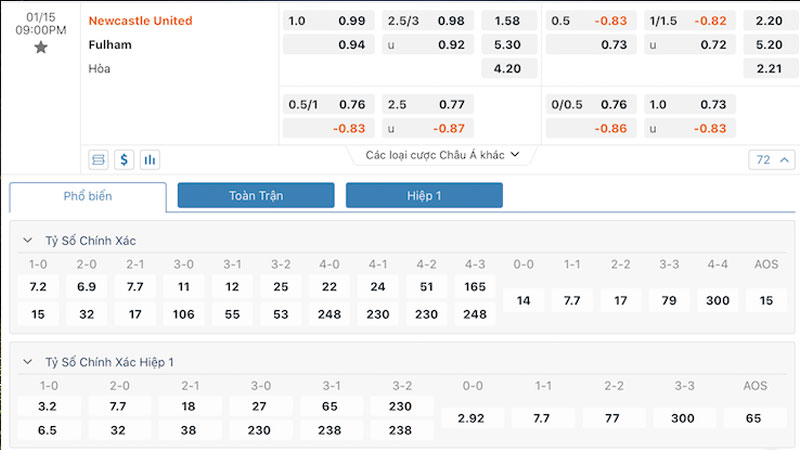Choose full-time 4-4 odds 300
The height and width of the screenshot is (450, 800).
[x=717, y=300]
